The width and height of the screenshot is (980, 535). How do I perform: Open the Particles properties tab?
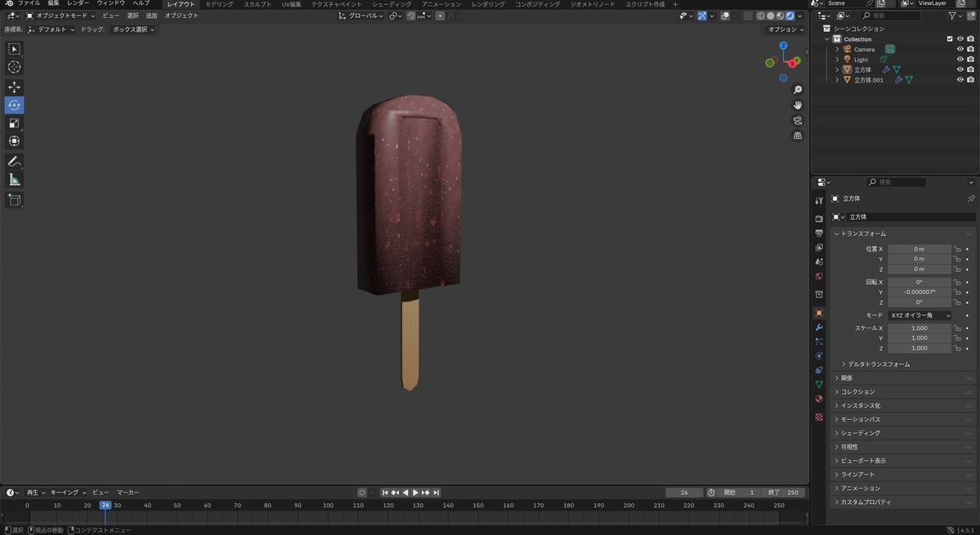pyautogui.click(x=819, y=341)
